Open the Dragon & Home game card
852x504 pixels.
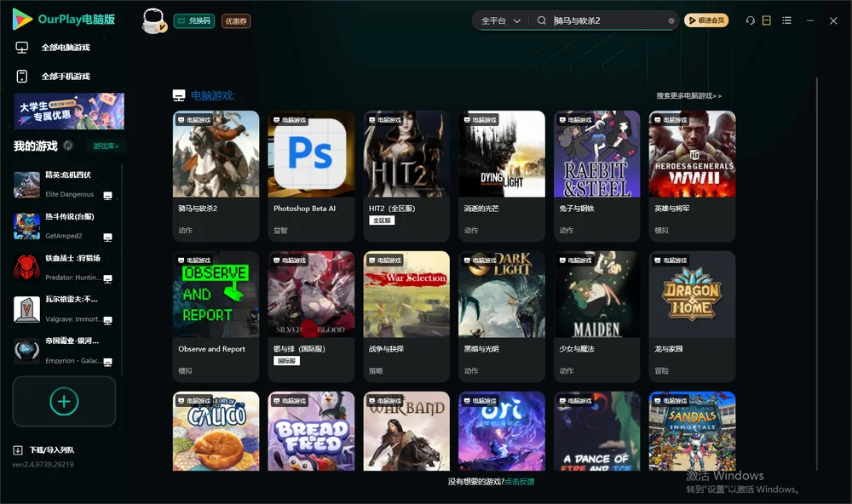692,317
